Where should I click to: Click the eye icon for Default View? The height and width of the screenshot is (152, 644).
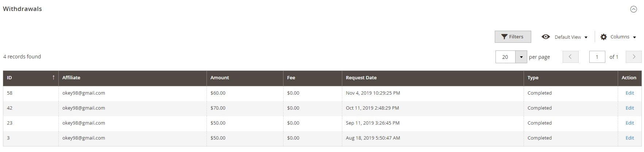(x=545, y=37)
